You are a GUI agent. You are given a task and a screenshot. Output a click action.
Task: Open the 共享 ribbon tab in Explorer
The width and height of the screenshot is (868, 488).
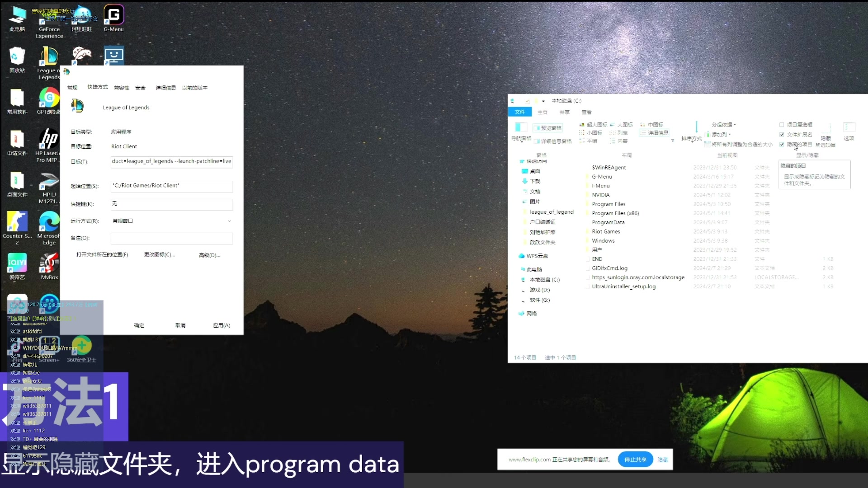[x=565, y=112]
